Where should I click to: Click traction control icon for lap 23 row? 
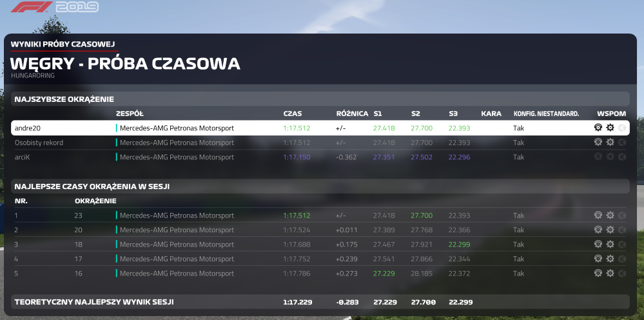[598, 215]
